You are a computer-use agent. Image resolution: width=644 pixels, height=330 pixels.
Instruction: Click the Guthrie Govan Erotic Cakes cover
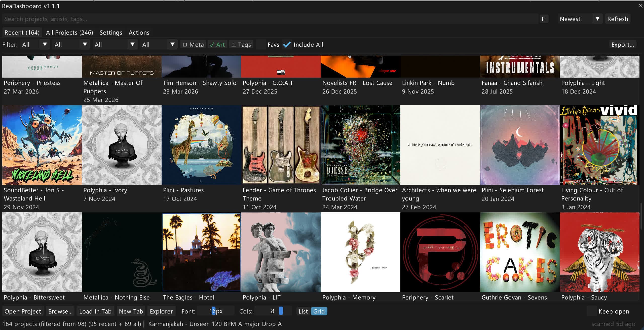click(x=520, y=252)
